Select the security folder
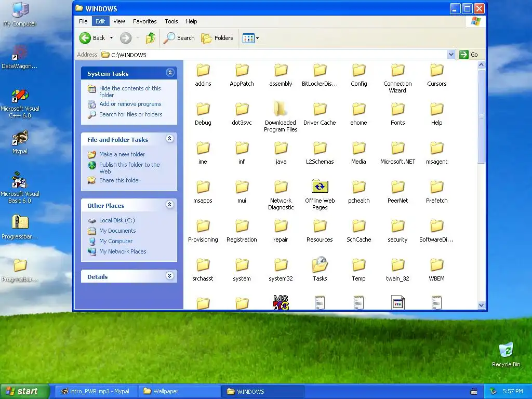The image size is (532, 399). point(397,231)
